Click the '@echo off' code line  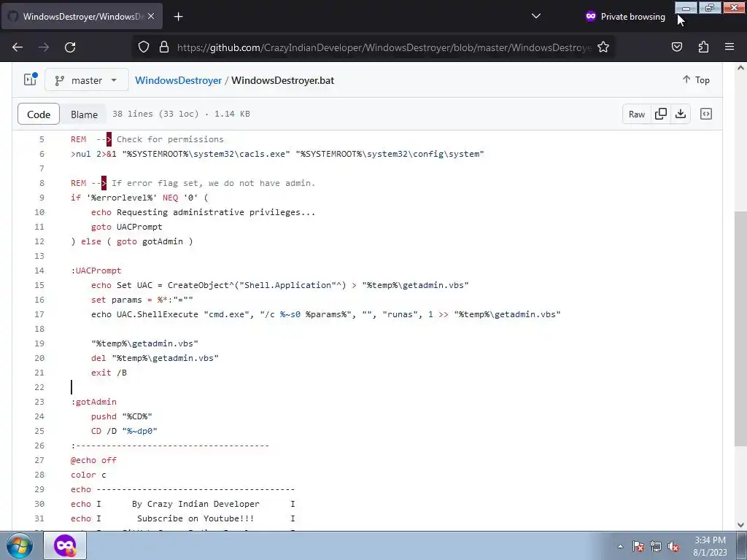pyautogui.click(x=94, y=461)
